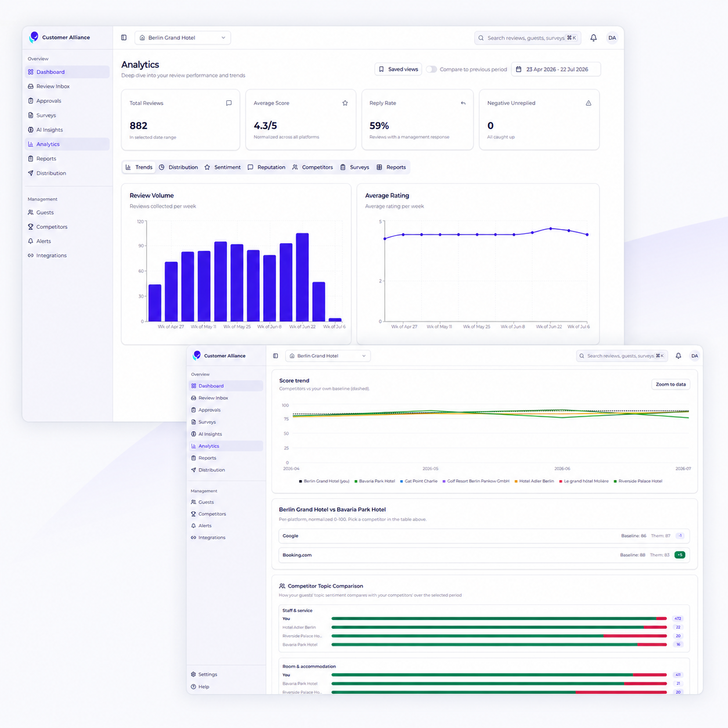The width and height of the screenshot is (728, 728).
Task: Click the Wk of Jun 22 review volume bar
Action: [302, 277]
